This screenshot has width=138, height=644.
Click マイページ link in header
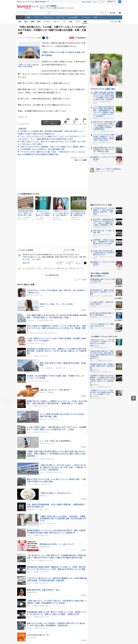point(103,13)
